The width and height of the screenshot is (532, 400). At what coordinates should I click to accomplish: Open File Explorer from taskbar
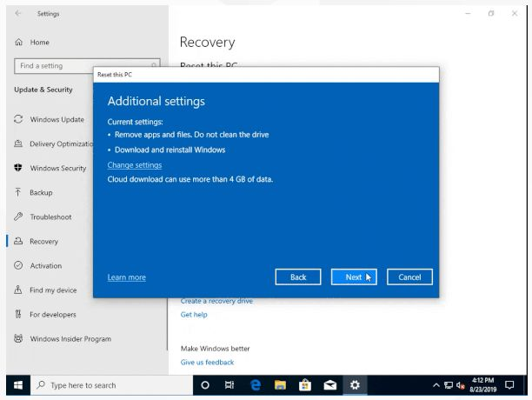(x=280, y=385)
